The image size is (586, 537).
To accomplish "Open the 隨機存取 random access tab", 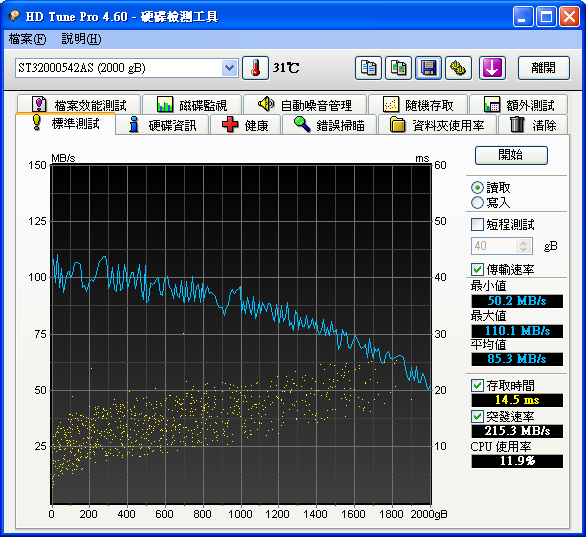I will pyautogui.click(x=418, y=105).
